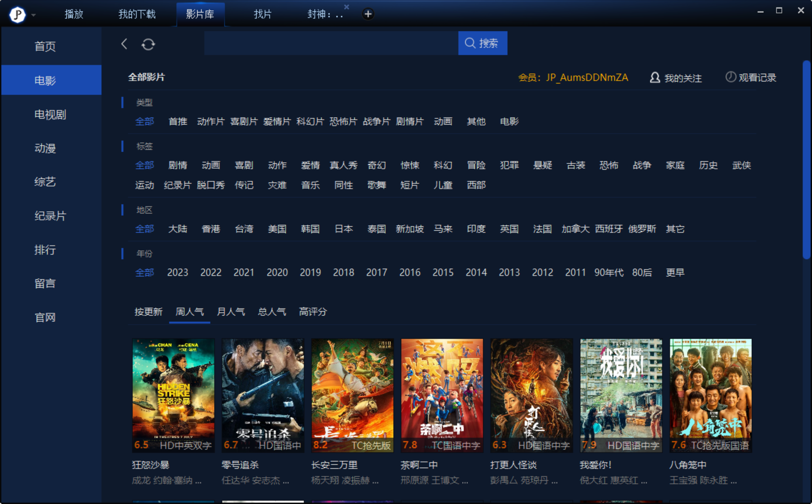Click the vertical scrollbar on the right
Viewport: 812px width, 504px height.
(x=806, y=160)
